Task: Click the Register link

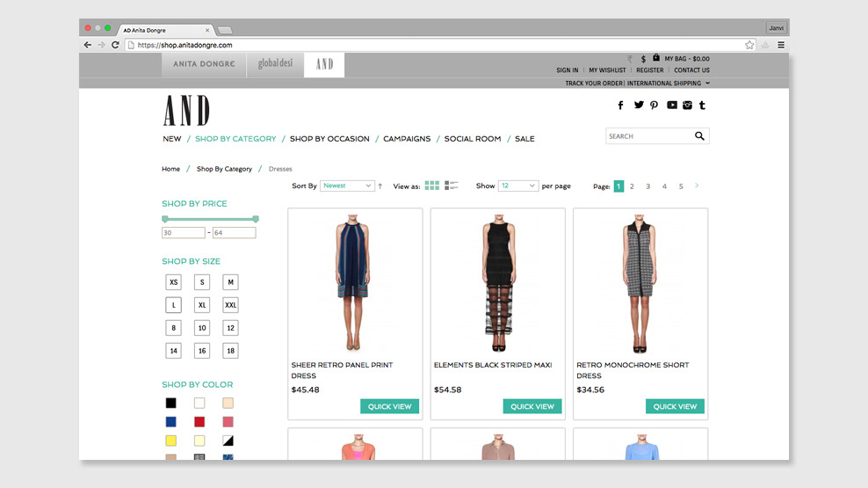Action: pos(650,70)
